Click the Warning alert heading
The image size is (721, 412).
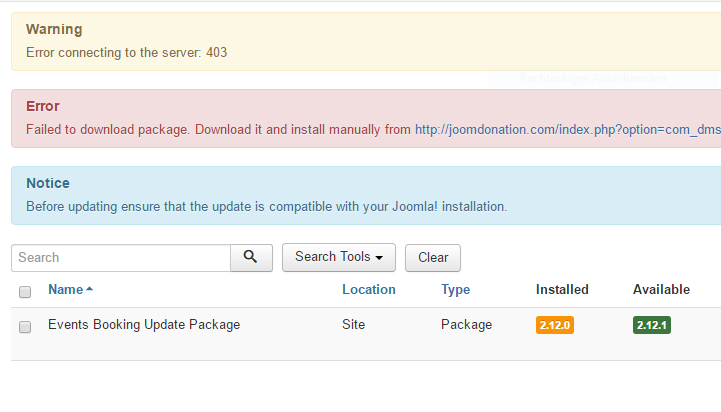54,30
